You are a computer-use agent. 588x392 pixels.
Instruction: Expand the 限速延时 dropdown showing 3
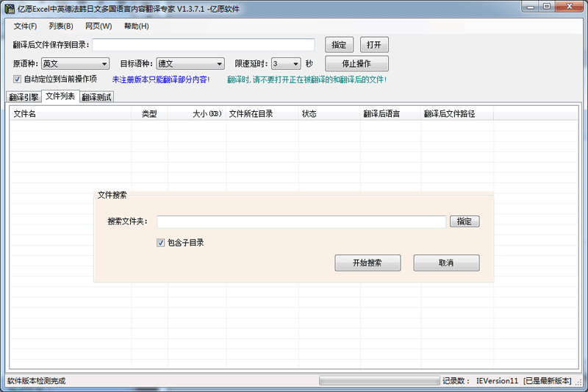coord(286,64)
